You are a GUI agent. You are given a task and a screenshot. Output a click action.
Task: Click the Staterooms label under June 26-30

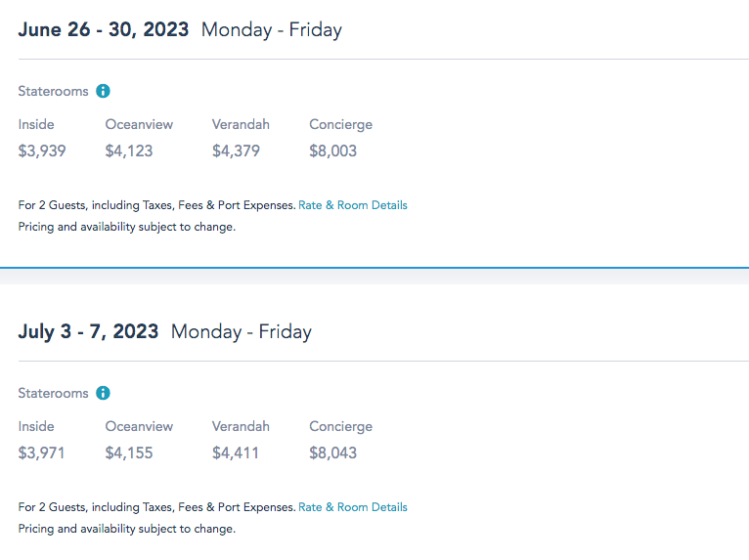tap(53, 91)
